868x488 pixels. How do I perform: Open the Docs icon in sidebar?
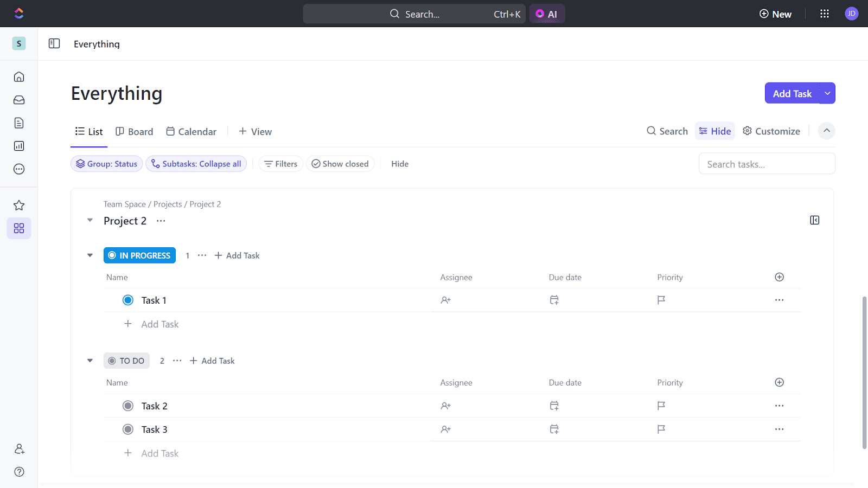[x=18, y=123]
